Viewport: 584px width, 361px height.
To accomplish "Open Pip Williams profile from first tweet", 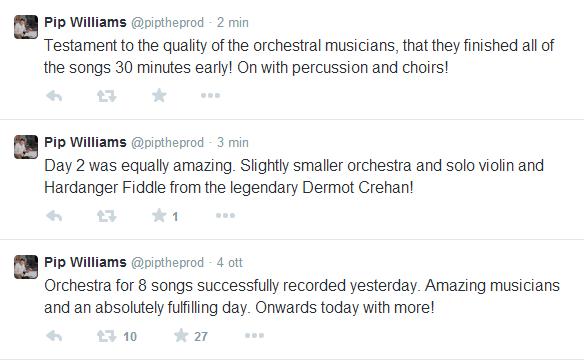I will click(x=85, y=22).
